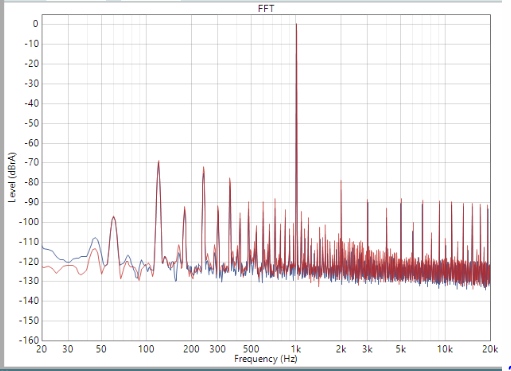Click the FFT graph title
The image size is (511, 371).
[x=266, y=9]
